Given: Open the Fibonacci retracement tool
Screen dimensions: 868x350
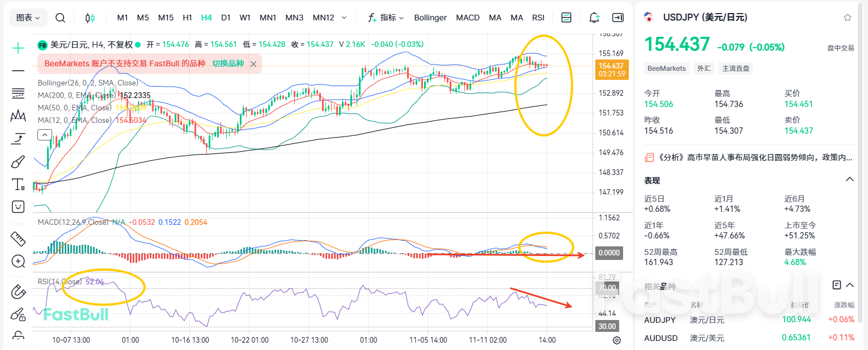Looking at the screenshot, I should click(18, 92).
